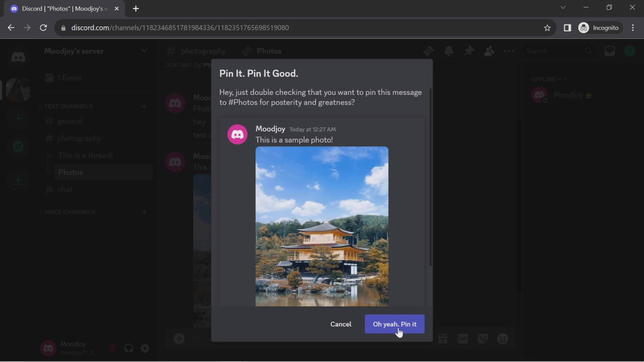The image size is (644, 362).
Task: Open the emoji picker
Action: point(502,339)
